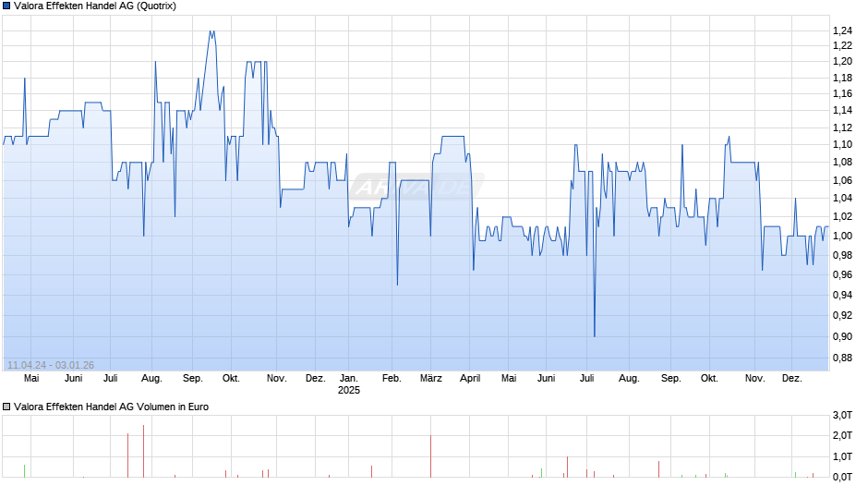Click the Aug. label in the 2024 timeline

click(151, 379)
